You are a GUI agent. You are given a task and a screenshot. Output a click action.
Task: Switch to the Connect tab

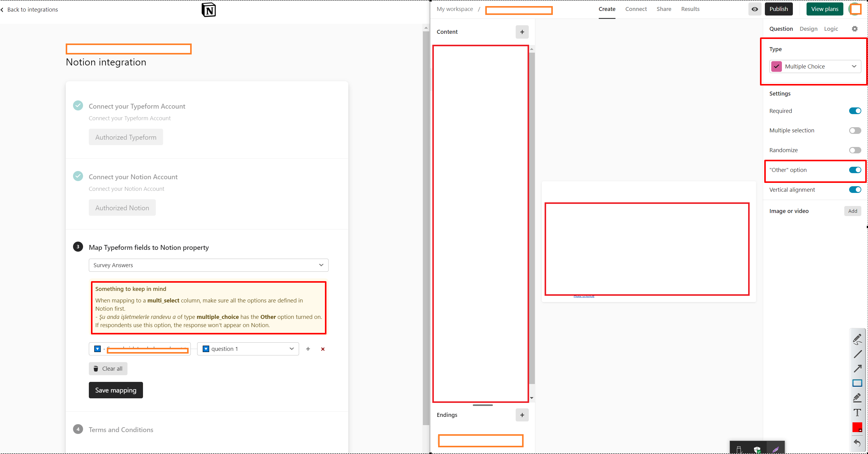[x=636, y=9]
